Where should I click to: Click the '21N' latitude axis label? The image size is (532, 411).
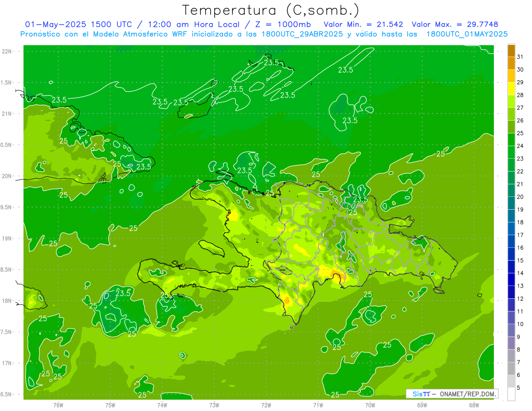coord(7,114)
